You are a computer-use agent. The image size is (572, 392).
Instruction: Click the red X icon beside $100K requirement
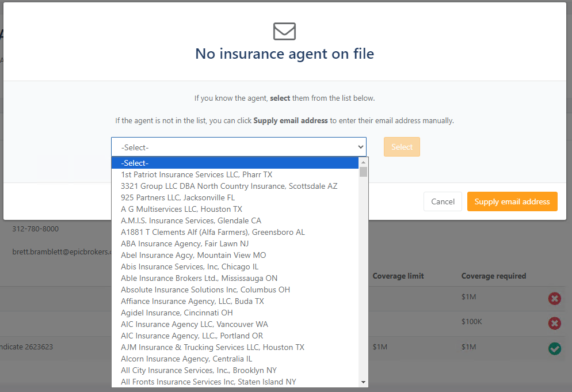555,323
